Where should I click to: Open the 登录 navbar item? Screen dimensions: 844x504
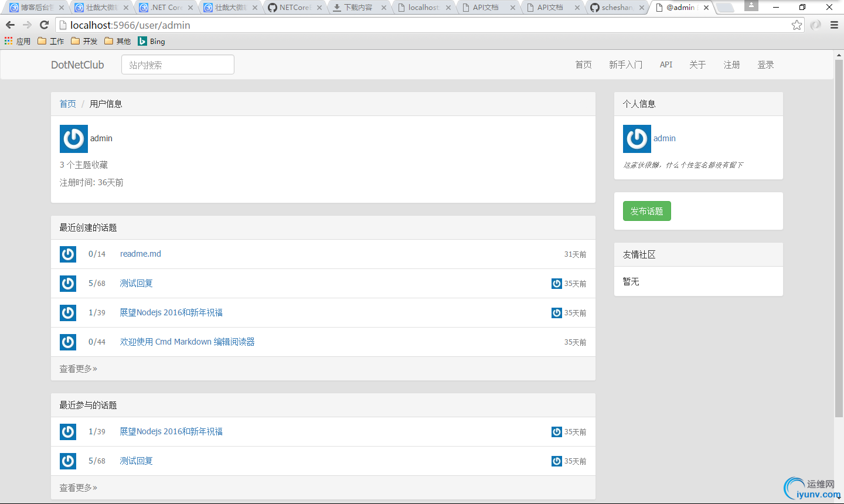(765, 64)
